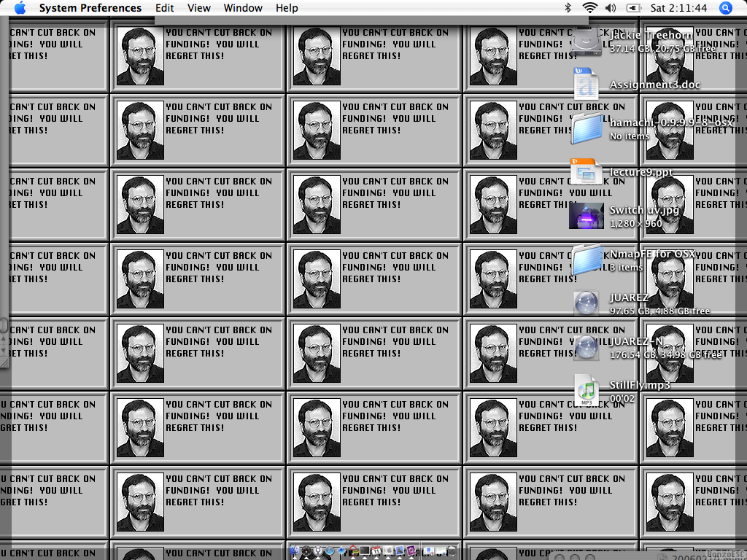
Task: Select the Switch uv.jpg thumbnail
Action: click(x=587, y=216)
